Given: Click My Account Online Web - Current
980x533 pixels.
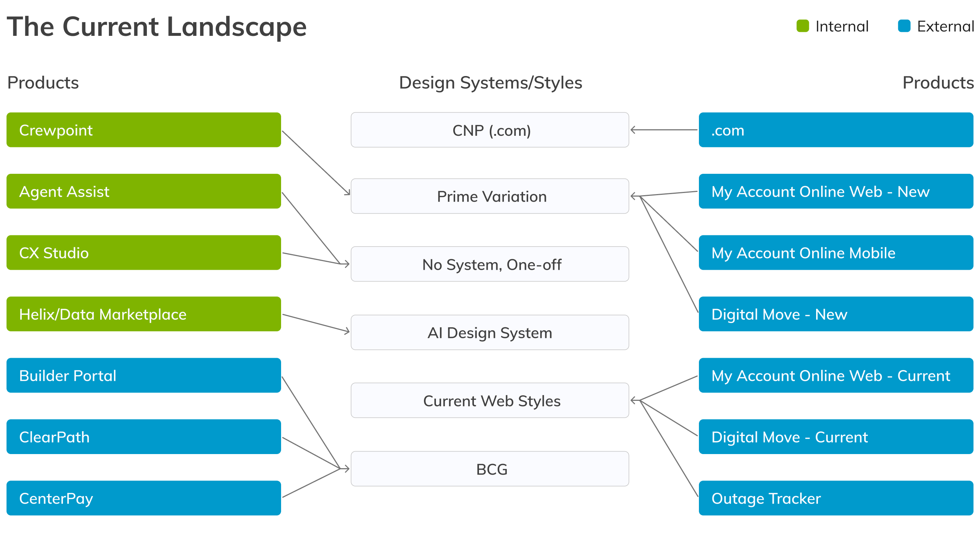Looking at the screenshot, I should click(836, 375).
